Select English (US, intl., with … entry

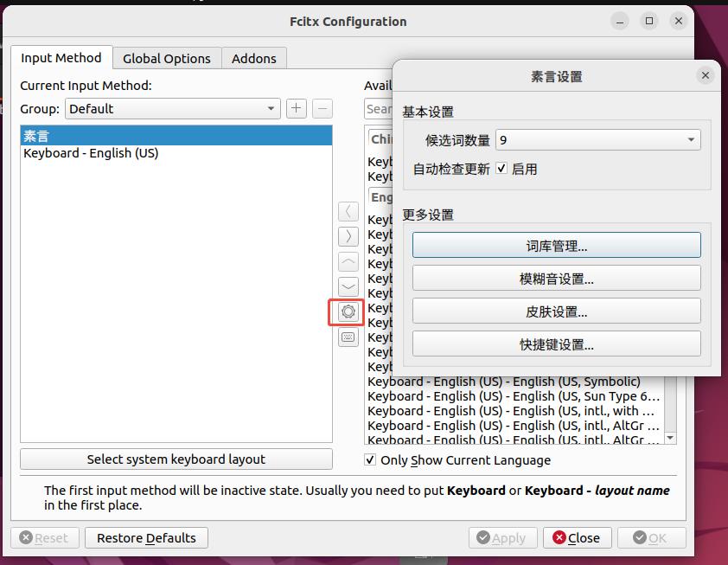[x=515, y=411]
